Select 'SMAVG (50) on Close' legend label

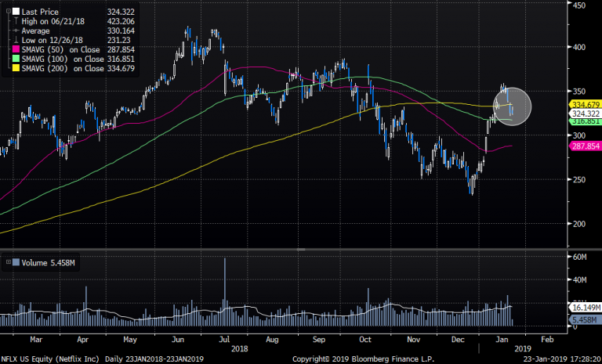pos(60,50)
